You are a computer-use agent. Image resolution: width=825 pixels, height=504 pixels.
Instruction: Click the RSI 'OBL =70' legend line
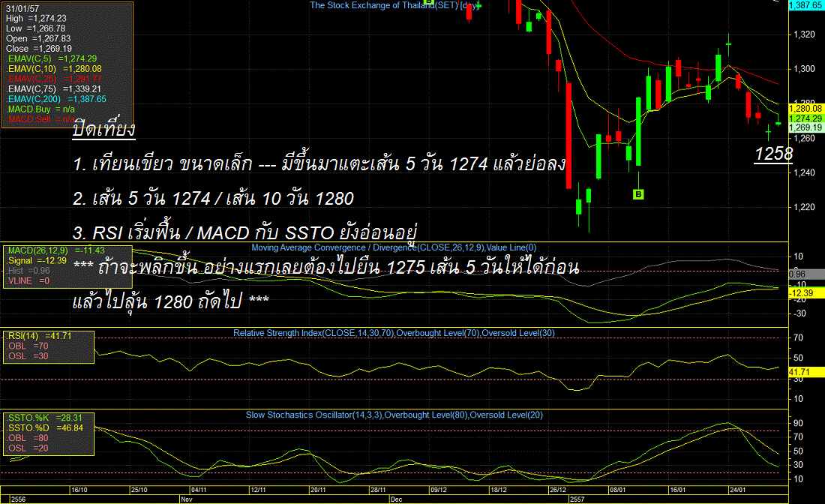(28, 346)
